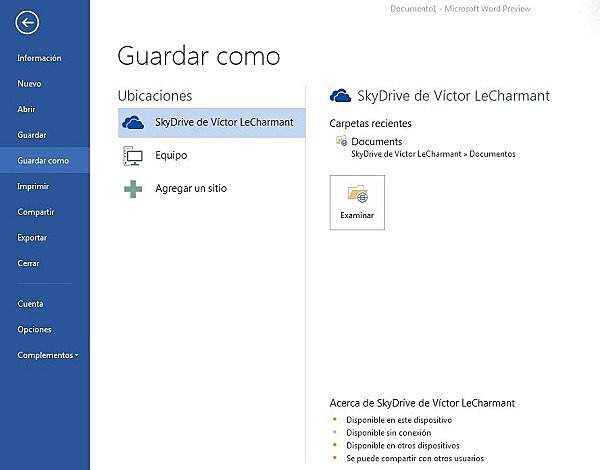This screenshot has height=470, width=600.
Task: Click 'Disponible sin conexión' text
Action: point(389,433)
